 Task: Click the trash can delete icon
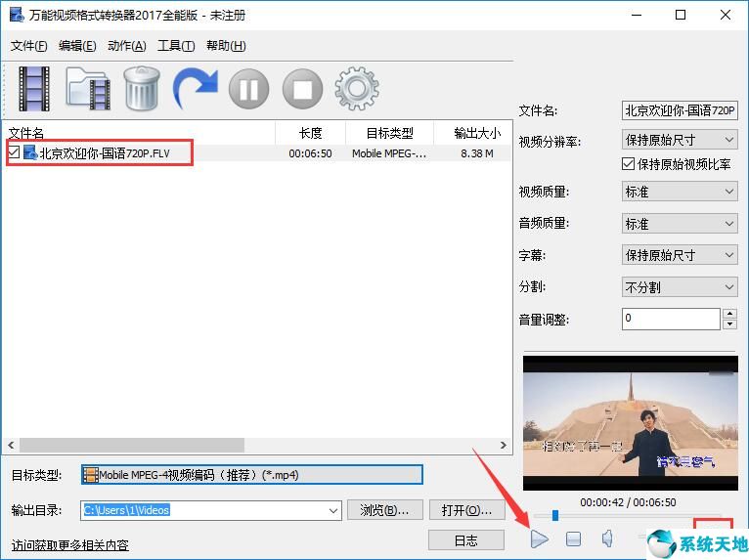click(x=142, y=89)
